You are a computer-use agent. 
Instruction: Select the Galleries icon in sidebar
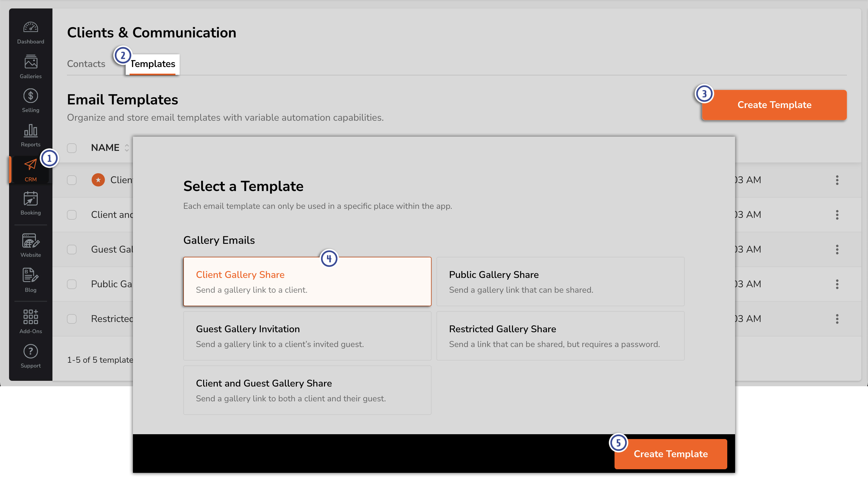pyautogui.click(x=30, y=66)
